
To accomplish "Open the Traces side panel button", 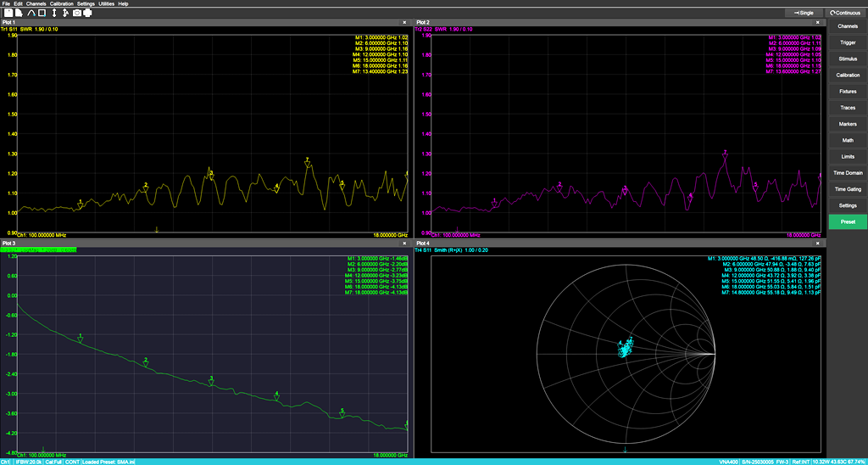I will pyautogui.click(x=848, y=108).
